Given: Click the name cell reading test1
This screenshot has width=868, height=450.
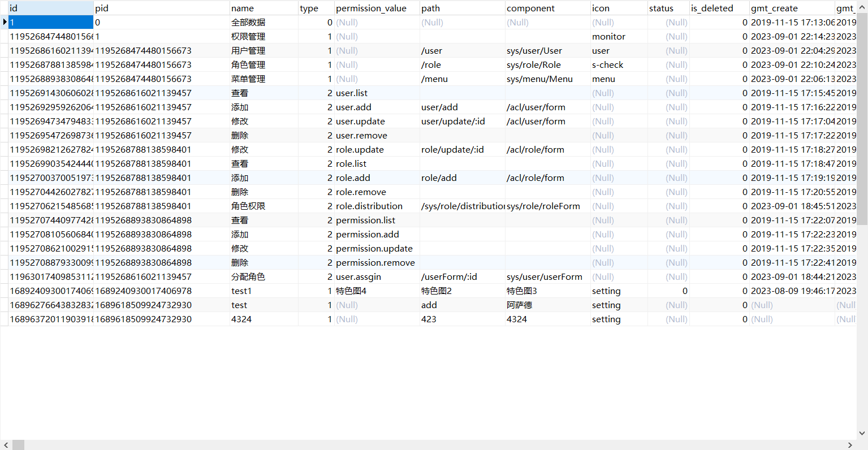Looking at the screenshot, I should pyautogui.click(x=241, y=291).
